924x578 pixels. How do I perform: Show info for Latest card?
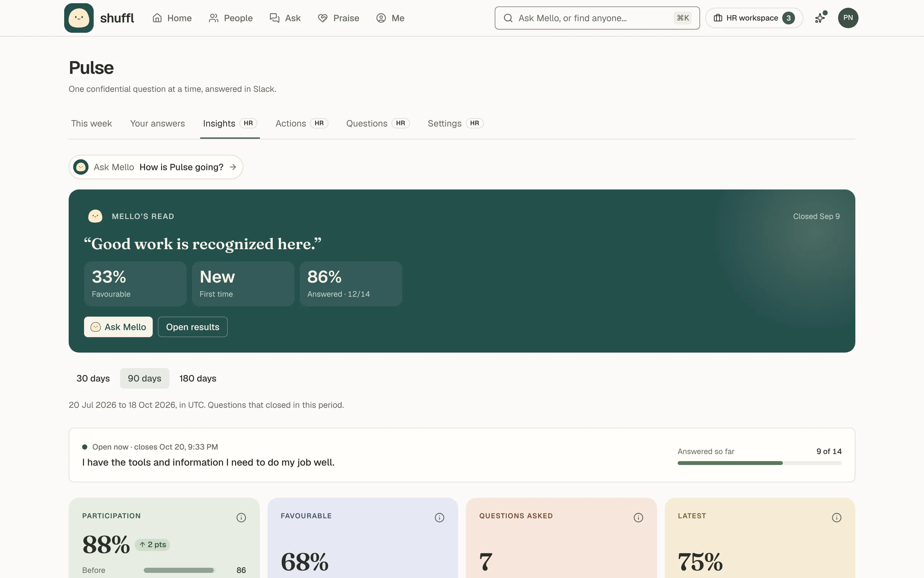tap(836, 518)
